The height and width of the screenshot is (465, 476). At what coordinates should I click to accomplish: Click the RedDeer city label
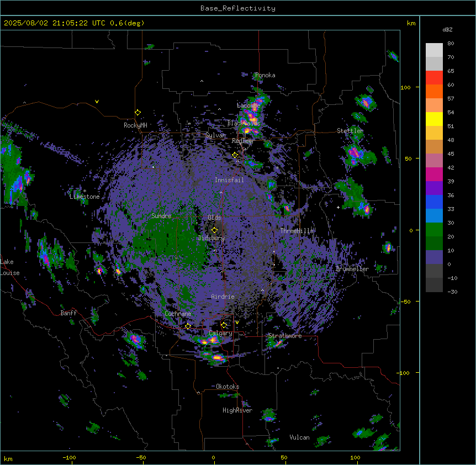pyautogui.click(x=243, y=141)
